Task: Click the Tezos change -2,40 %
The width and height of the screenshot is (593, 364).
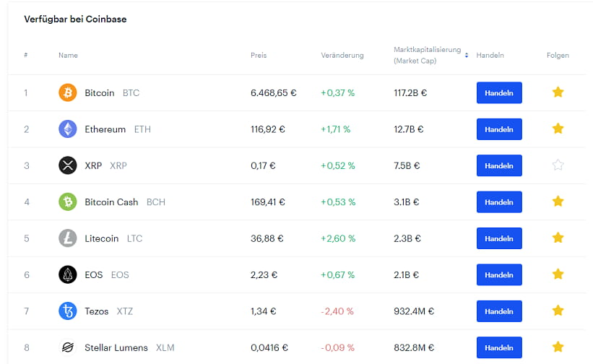Action: [337, 311]
